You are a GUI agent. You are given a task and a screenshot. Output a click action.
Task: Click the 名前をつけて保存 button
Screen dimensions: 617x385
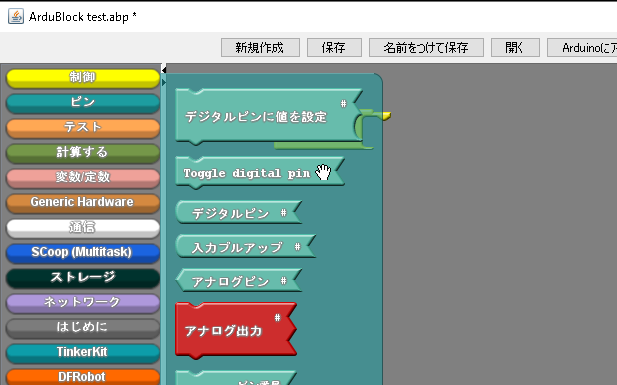[426, 48]
